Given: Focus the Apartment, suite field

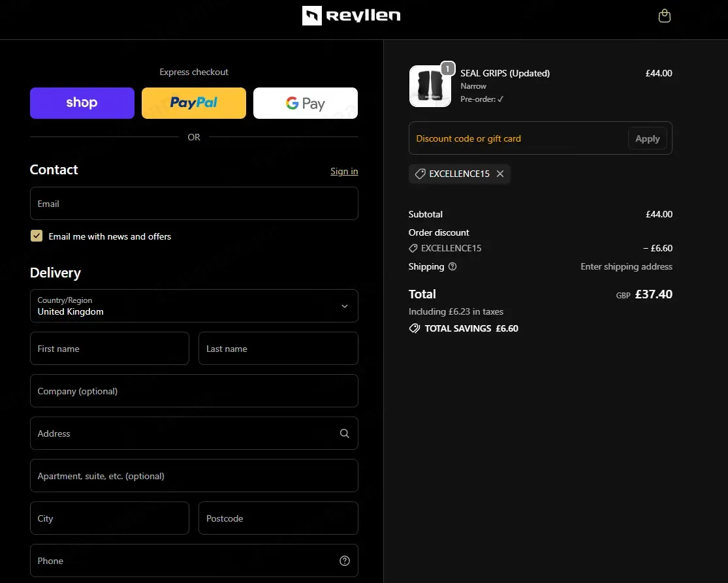Looking at the screenshot, I should [194, 476].
